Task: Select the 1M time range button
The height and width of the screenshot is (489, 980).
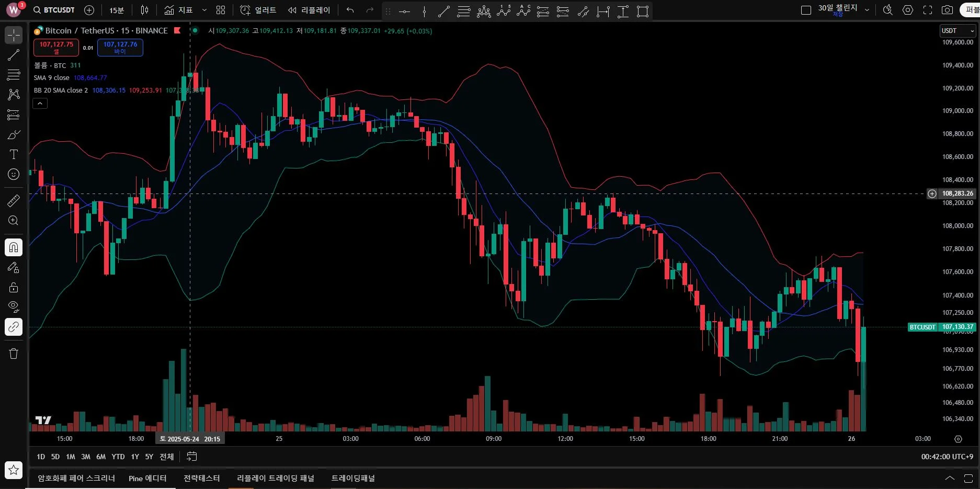Action: [x=71, y=457]
